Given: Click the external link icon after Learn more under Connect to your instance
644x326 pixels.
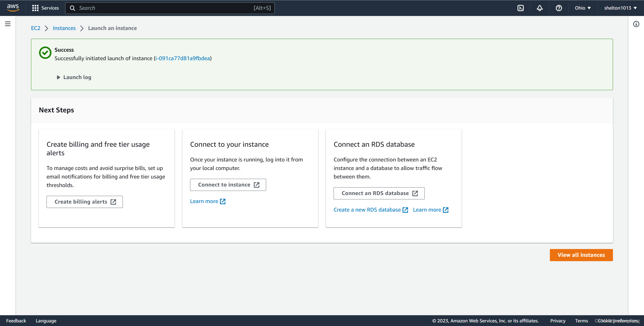Looking at the screenshot, I should pyautogui.click(x=223, y=201).
